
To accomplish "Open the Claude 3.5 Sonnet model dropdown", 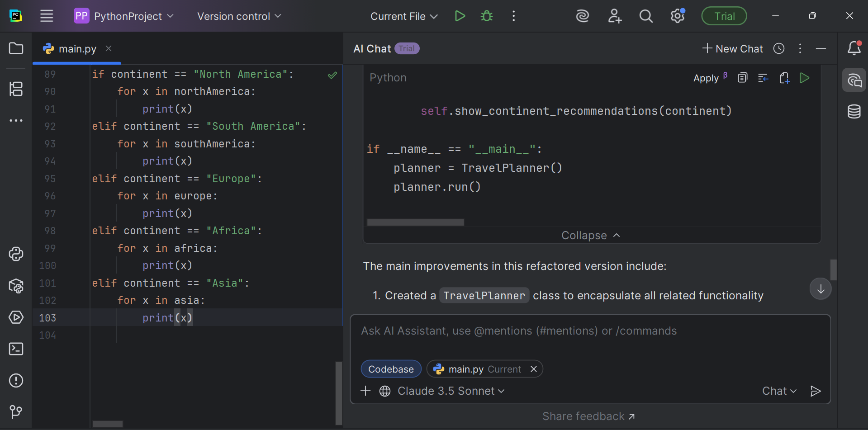I will [451, 391].
